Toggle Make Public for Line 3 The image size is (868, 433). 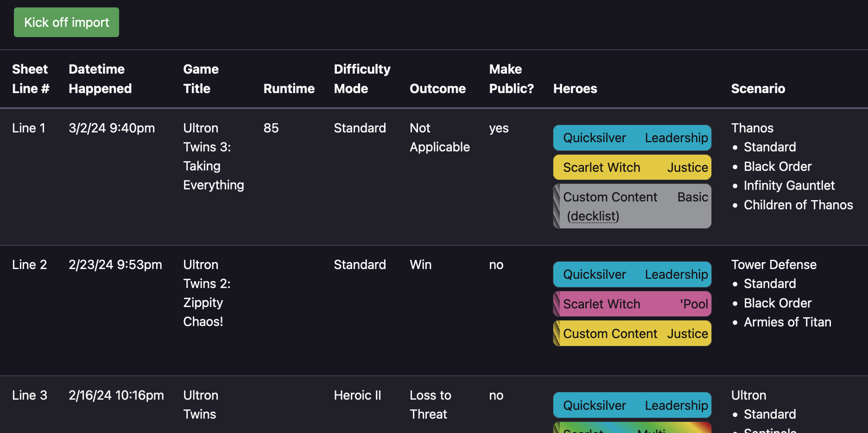[x=496, y=395]
